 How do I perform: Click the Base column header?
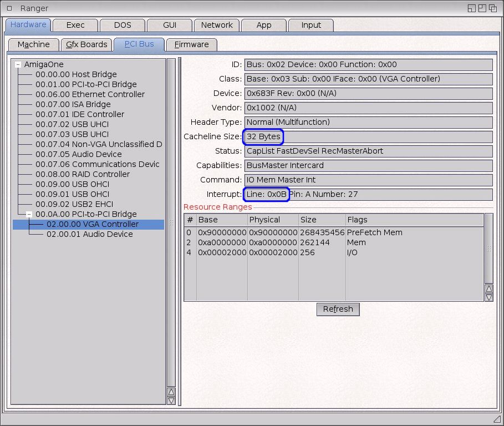click(x=222, y=220)
